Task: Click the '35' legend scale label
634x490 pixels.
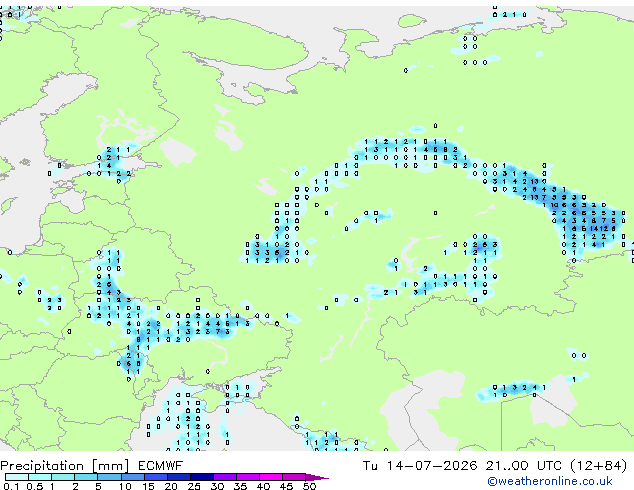Action: (240, 486)
